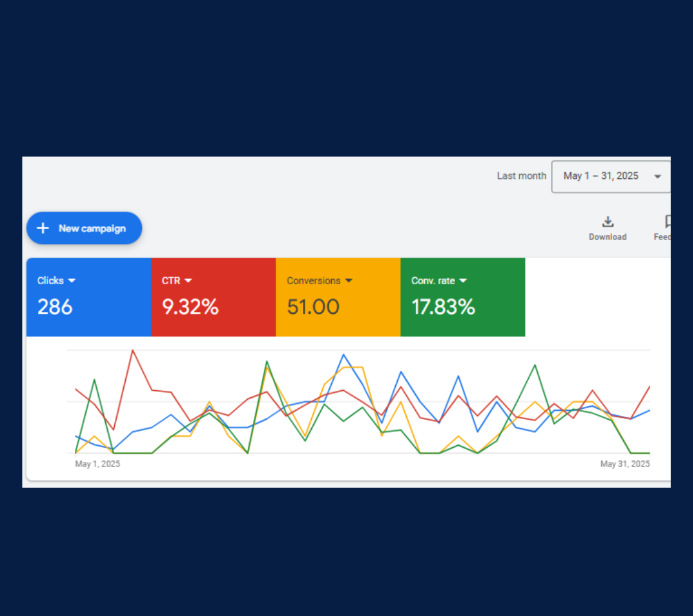The height and width of the screenshot is (616, 693).
Task: Click the May 1, 2025 axis label
Action: point(98,464)
